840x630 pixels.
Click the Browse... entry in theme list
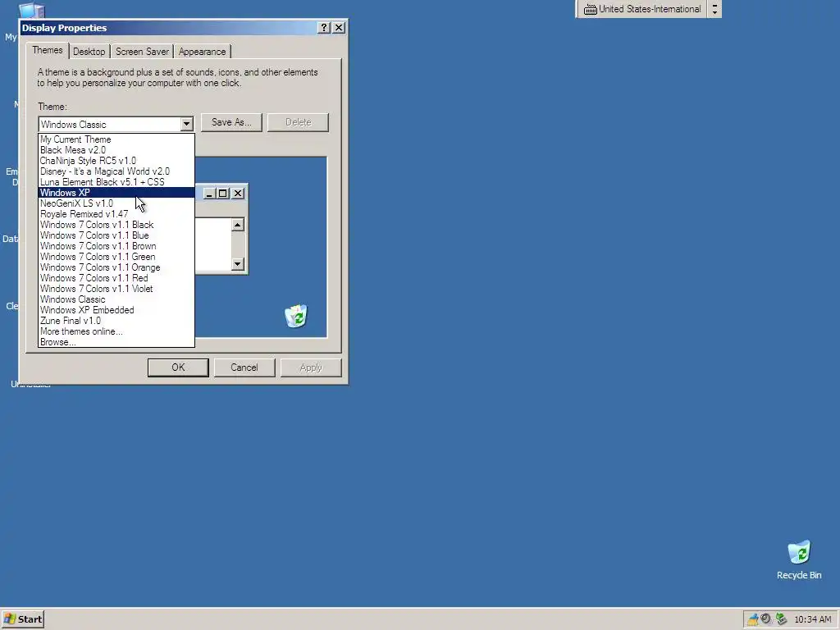coord(116,342)
